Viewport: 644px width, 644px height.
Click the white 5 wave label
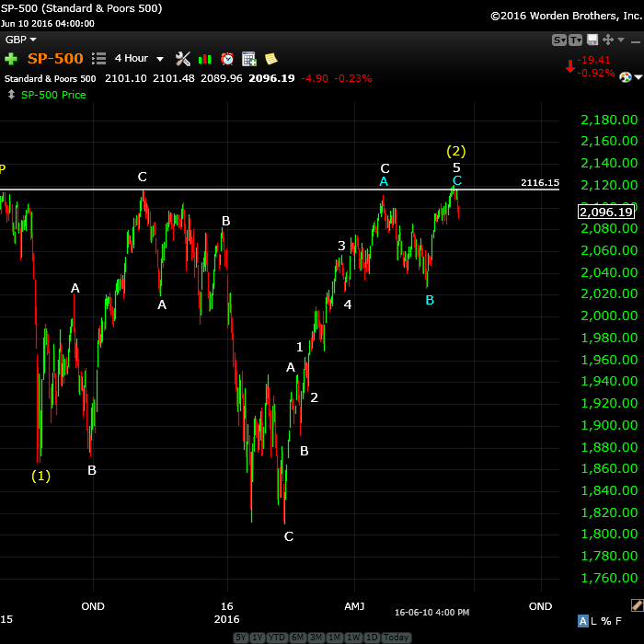pyautogui.click(x=456, y=167)
